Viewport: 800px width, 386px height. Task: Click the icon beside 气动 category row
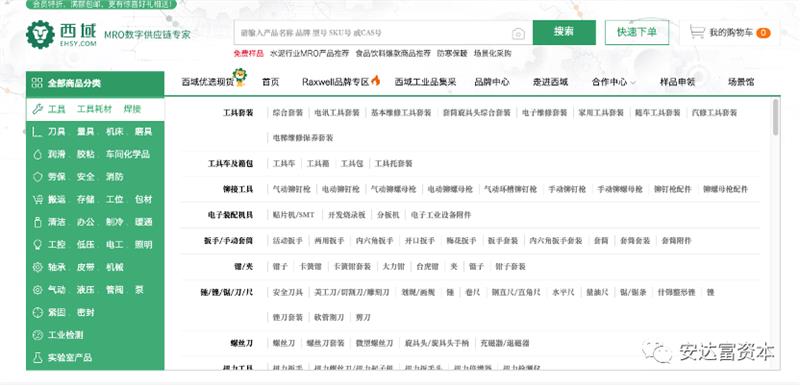tap(37, 290)
